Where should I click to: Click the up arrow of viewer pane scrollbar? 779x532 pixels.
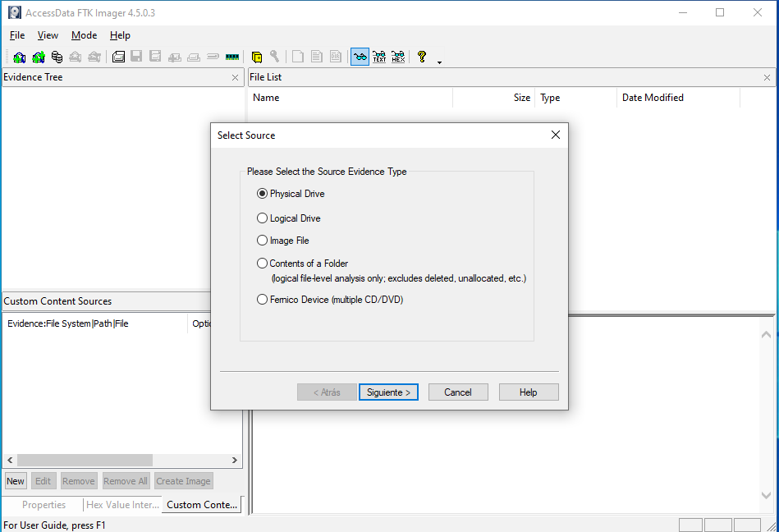click(x=766, y=334)
